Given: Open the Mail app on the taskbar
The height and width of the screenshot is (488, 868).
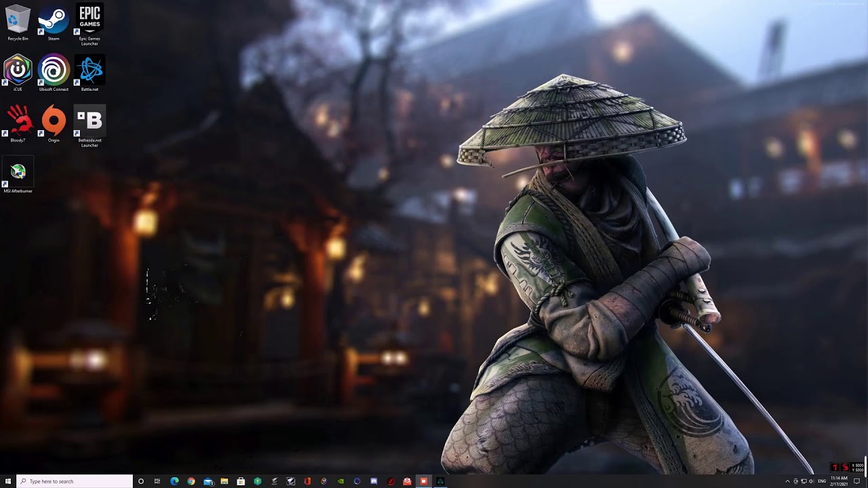Looking at the screenshot, I should [208, 481].
